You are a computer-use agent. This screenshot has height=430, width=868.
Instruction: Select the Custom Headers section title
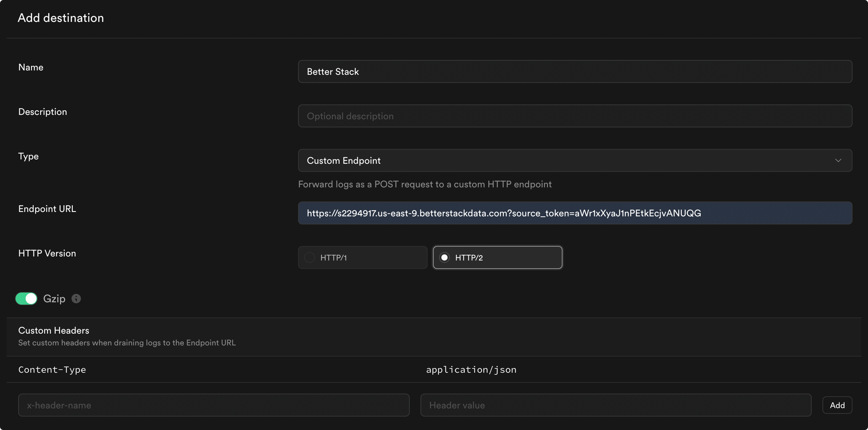pos(53,330)
